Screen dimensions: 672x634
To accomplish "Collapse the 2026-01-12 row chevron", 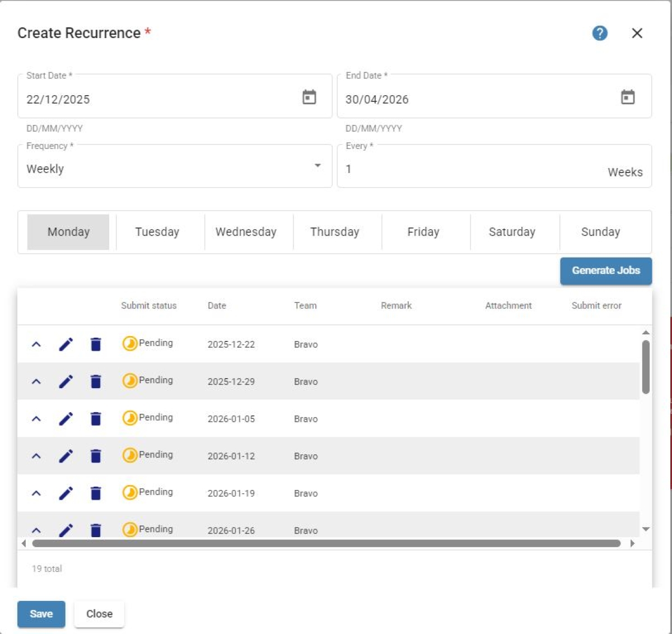I will (36, 456).
